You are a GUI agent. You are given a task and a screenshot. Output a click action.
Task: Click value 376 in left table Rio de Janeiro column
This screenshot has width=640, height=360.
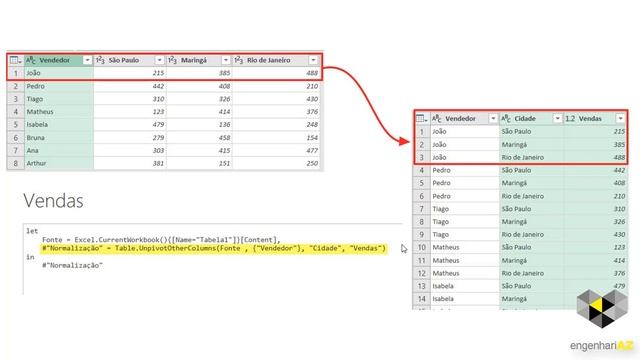276,112
